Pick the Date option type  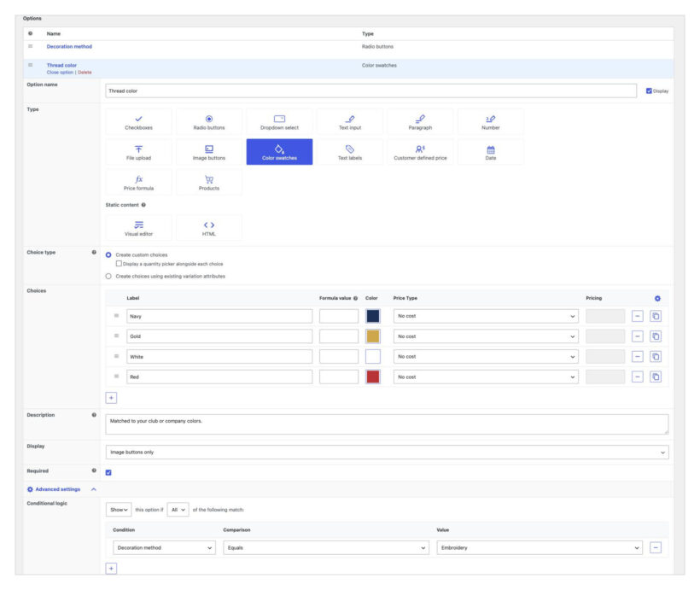coord(491,152)
